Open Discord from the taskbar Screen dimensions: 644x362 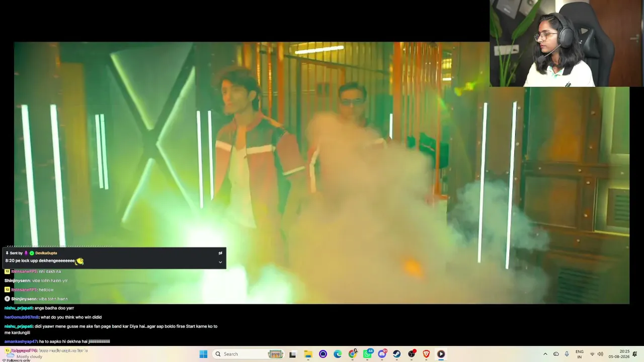382,354
